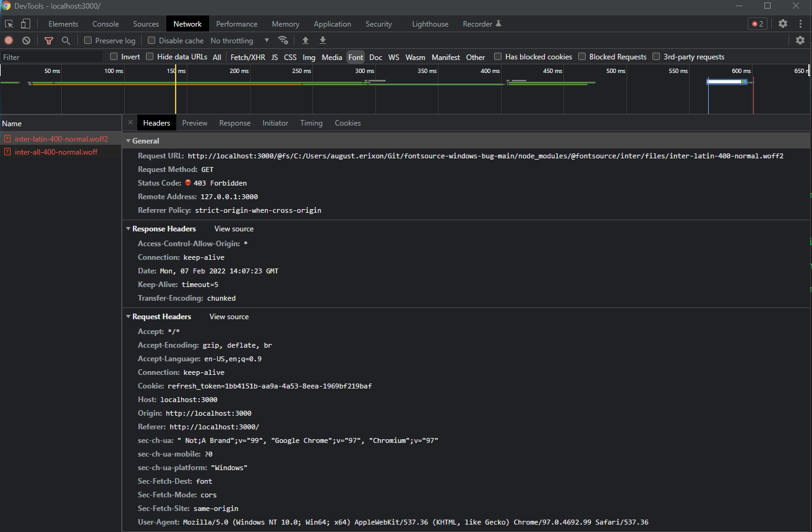Click the Name column header
This screenshot has width=812, height=532.
[61, 123]
